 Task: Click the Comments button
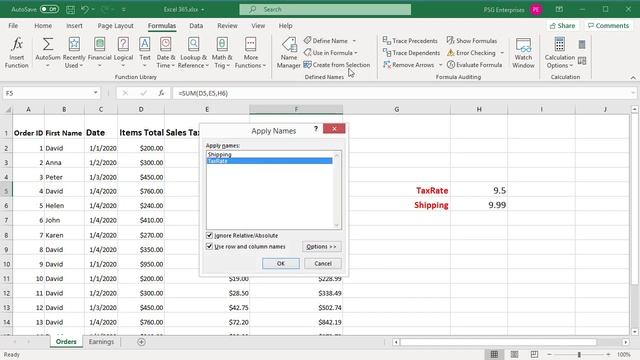[608, 25]
